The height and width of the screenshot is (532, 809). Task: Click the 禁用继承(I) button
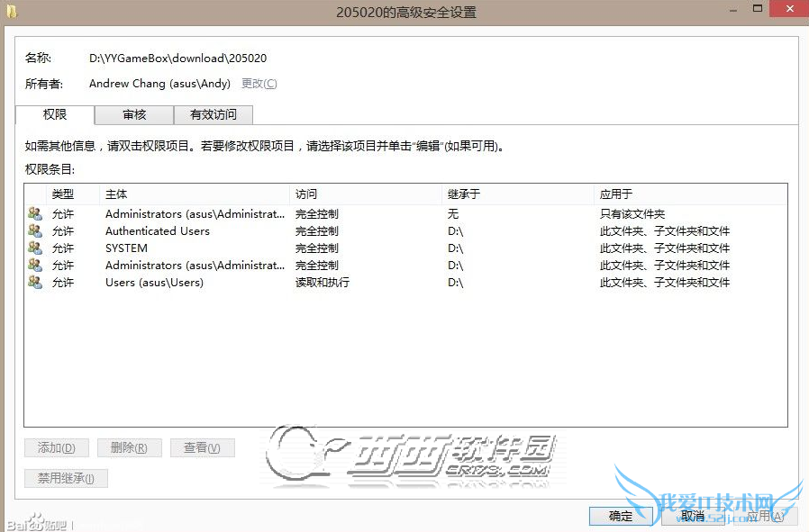point(66,478)
